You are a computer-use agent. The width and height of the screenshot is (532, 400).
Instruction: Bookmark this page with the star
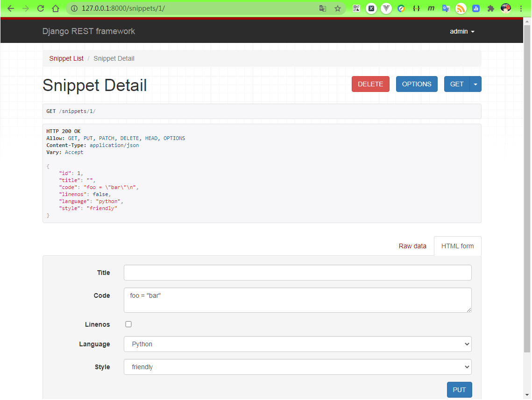pos(338,8)
